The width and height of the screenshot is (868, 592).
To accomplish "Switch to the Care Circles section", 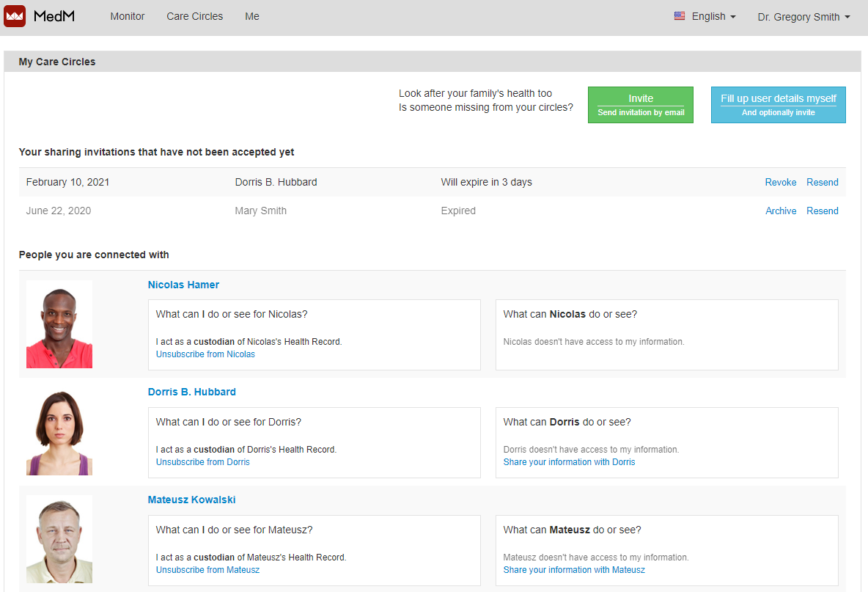I will click(194, 16).
